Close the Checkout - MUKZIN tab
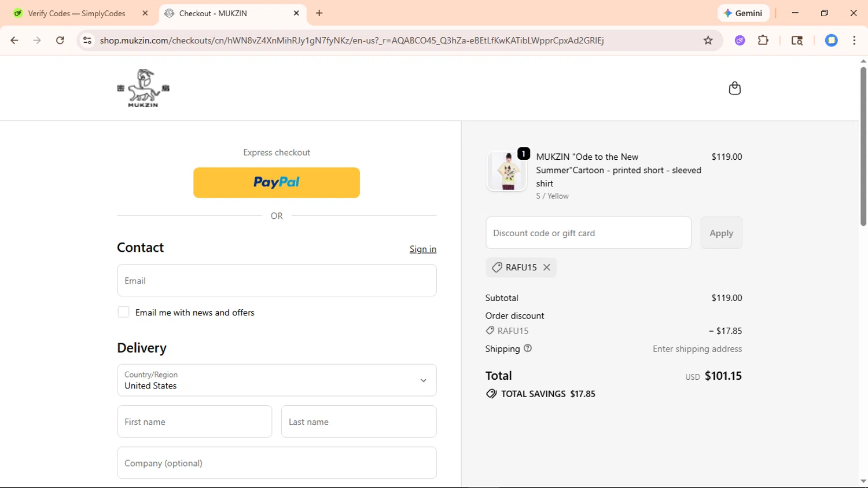Screen dimensions: 868x488 point(296,13)
